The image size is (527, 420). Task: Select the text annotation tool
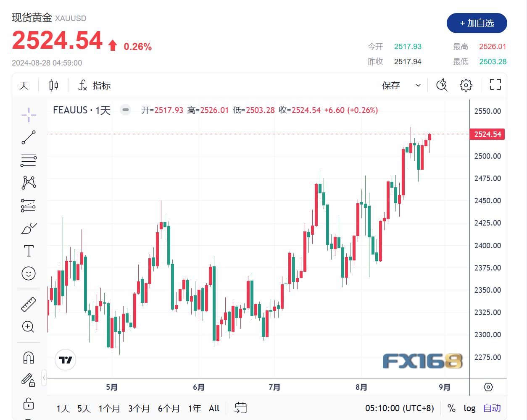[x=29, y=251]
